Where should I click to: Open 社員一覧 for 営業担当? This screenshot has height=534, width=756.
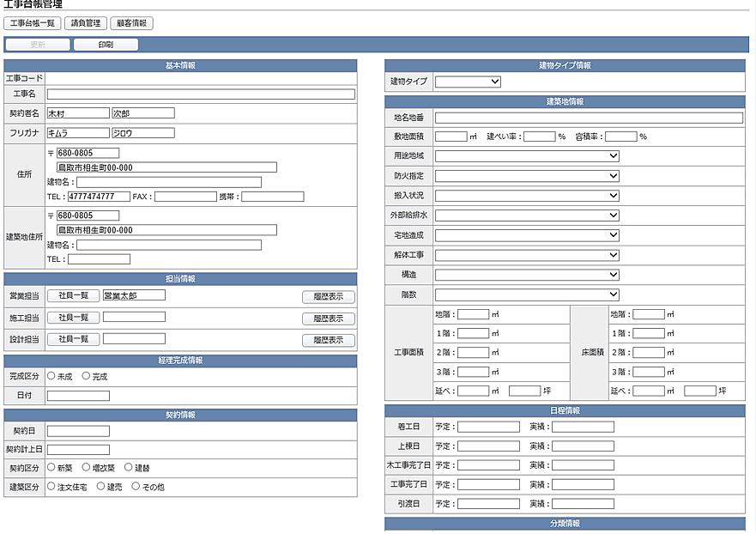[x=73, y=295]
